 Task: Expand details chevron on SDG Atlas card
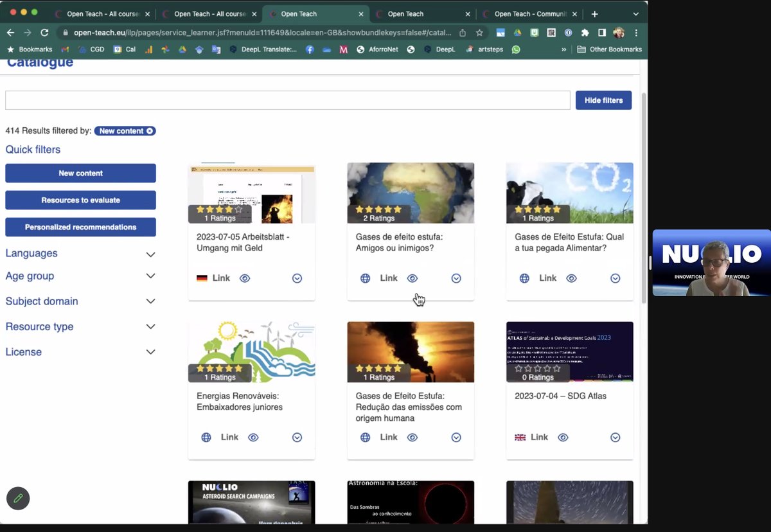pos(616,438)
